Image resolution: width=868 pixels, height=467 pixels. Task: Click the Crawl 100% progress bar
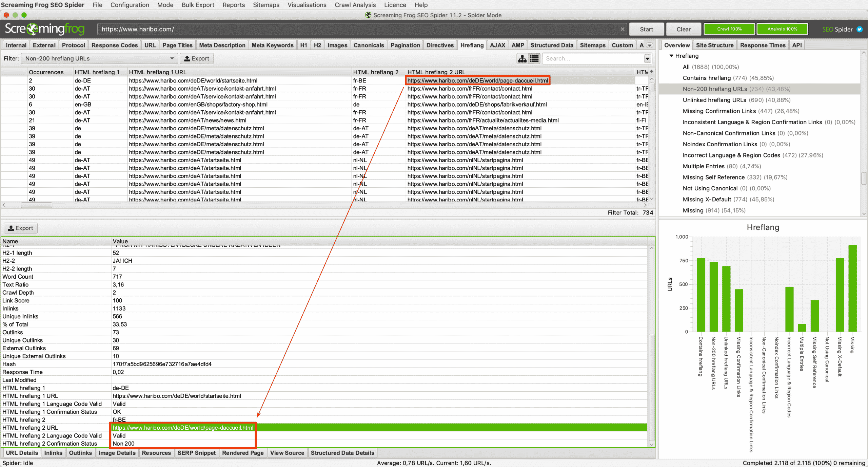[729, 29]
